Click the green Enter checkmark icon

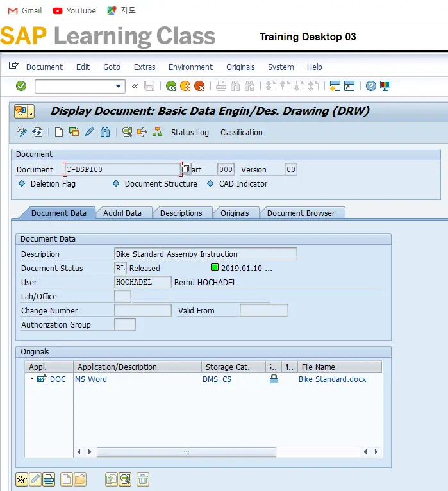[21, 86]
